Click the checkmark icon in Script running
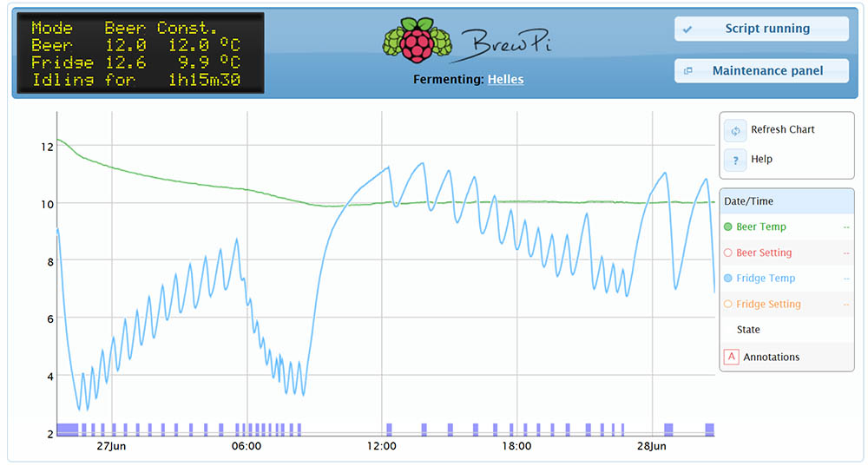Viewport: 868px width, 466px height. coord(687,29)
